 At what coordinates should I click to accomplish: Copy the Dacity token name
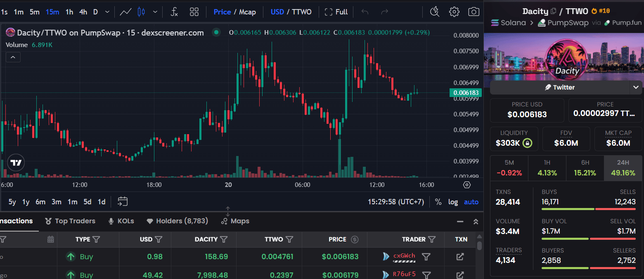[554, 12]
